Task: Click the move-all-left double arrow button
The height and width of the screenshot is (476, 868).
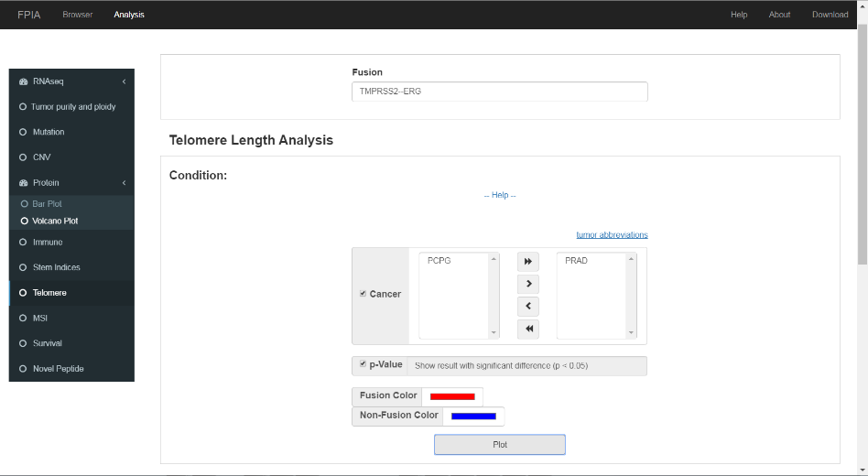Action: click(528, 329)
